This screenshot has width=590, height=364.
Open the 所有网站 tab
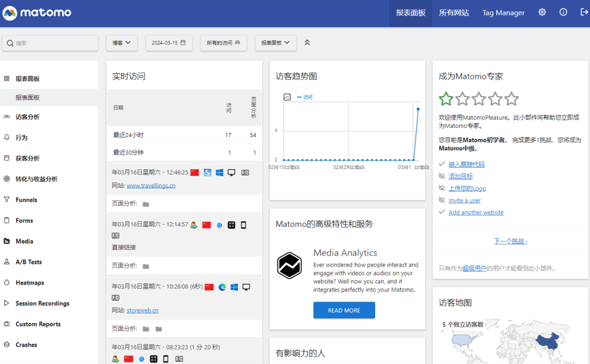[x=453, y=13]
